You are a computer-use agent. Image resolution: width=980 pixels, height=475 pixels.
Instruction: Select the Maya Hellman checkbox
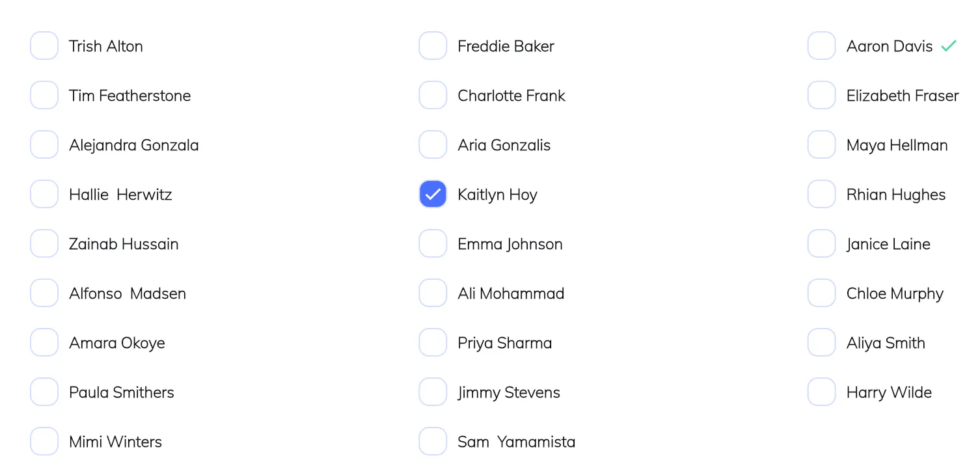[x=821, y=145]
